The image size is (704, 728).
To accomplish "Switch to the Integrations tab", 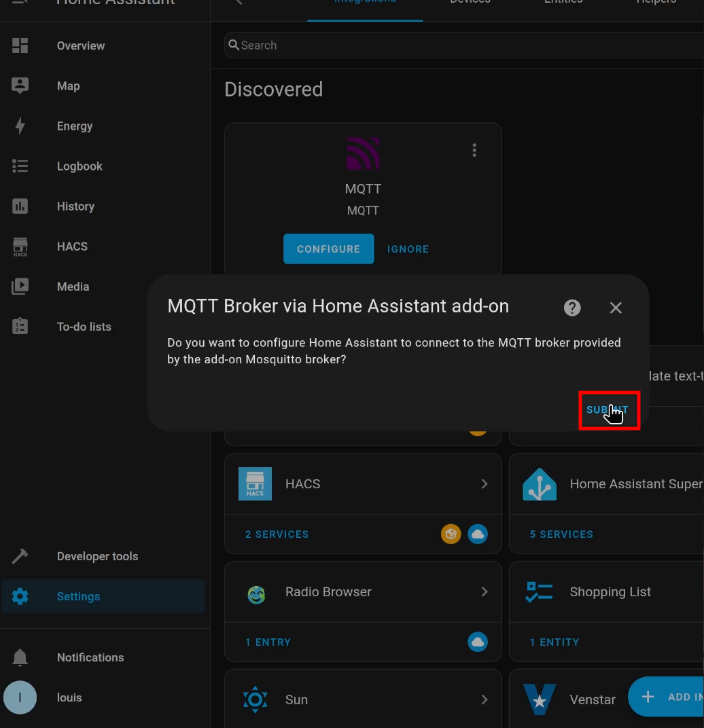I will pyautogui.click(x=365, y=5).
